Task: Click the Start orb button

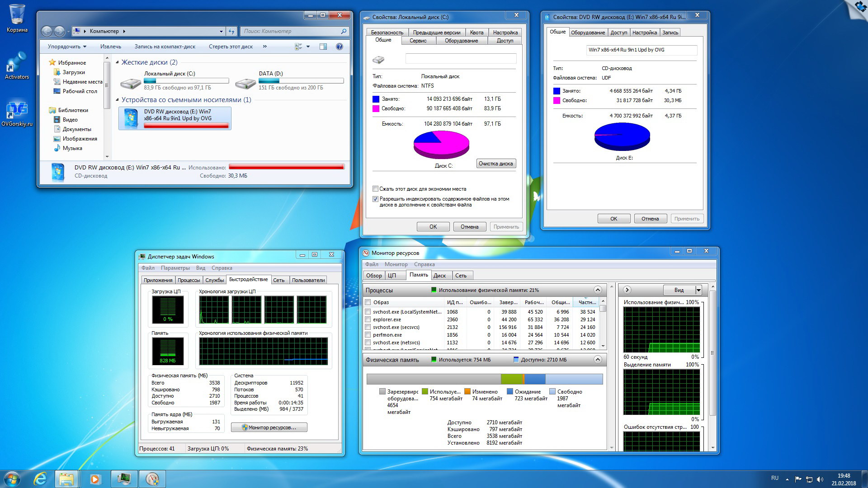Action: pos(12,479)
